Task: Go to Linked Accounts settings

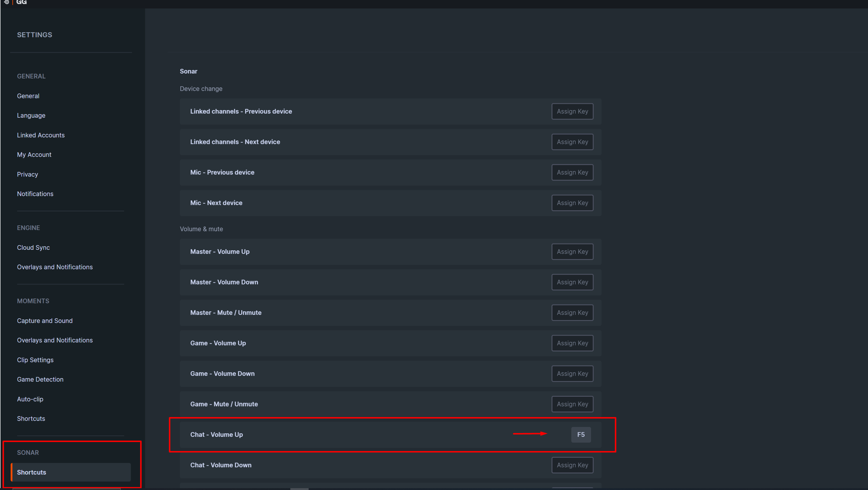Action: tap(41, 135)
